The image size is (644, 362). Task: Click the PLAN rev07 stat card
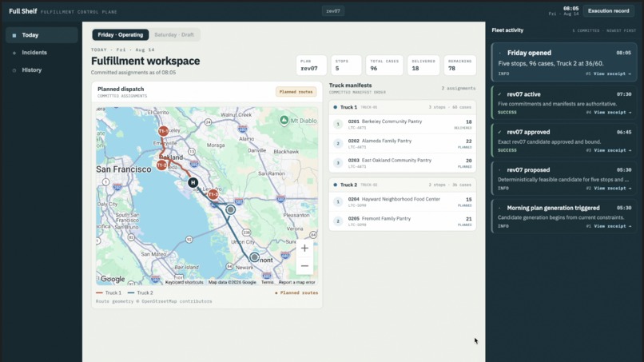312,65
